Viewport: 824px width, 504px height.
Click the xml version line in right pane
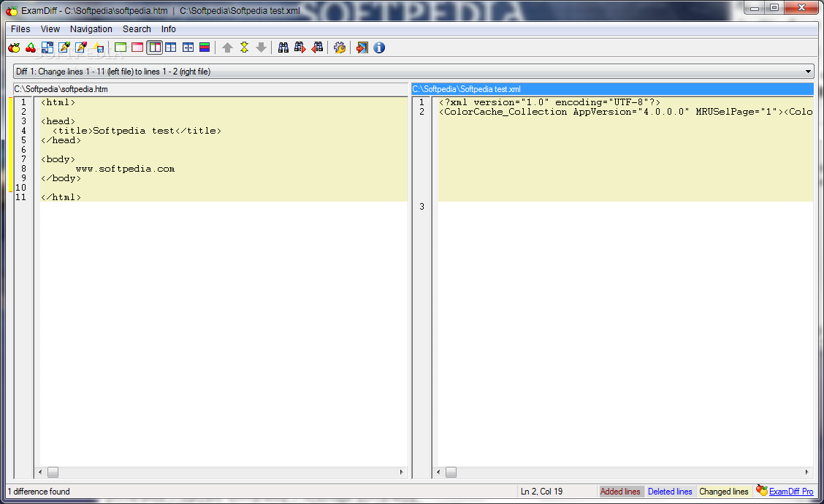(x=549, y=102)
